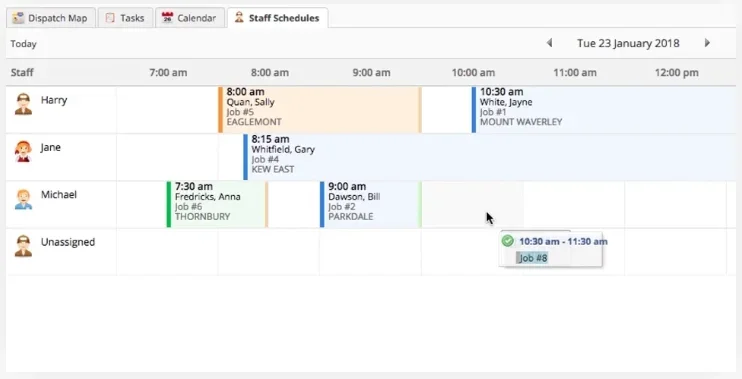Click Michael's staff avatar icon
The image size is (742, 379).
pyautogui.click(x=23, y=199)
